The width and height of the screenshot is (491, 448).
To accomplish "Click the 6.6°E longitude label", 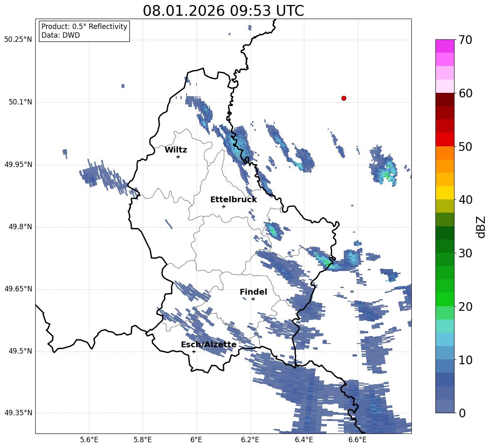I will pos(357,440).
